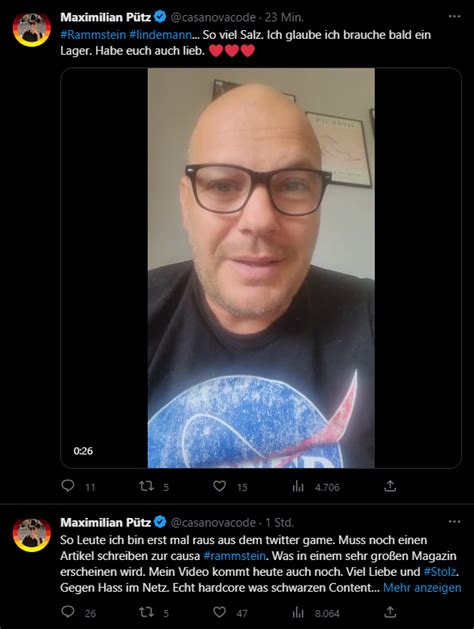Like the 23 Min. tweet with 15 likes

(x=219, y=486)
